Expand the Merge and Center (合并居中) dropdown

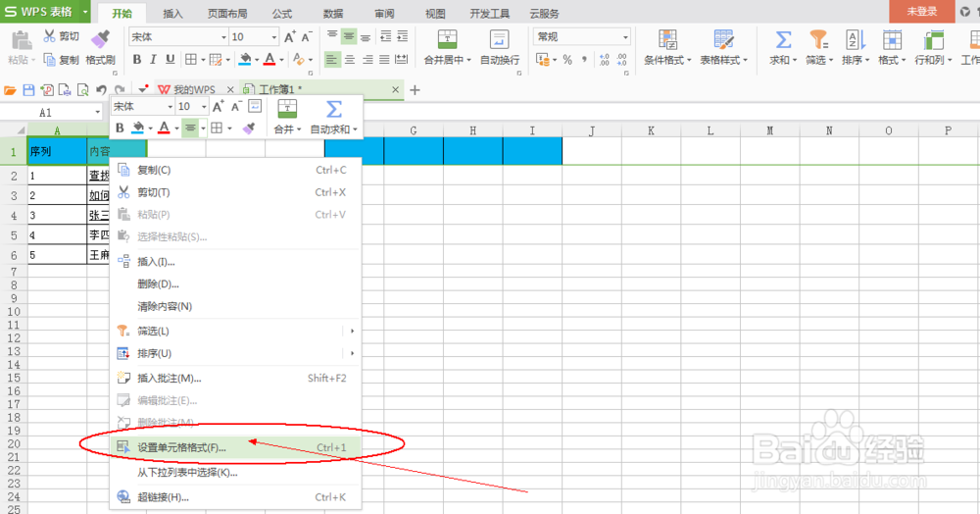click(x=468, y=60)
